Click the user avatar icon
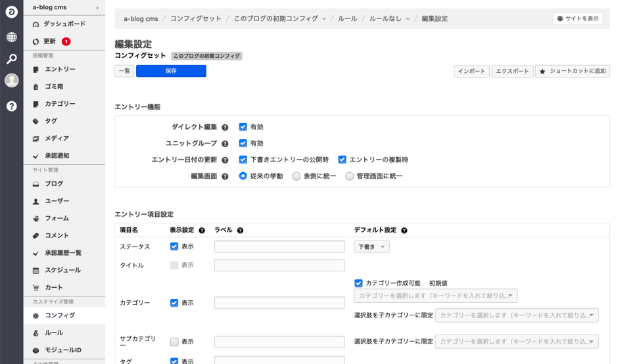Viewport: 618px width, 364px height. tap(11, 80)
